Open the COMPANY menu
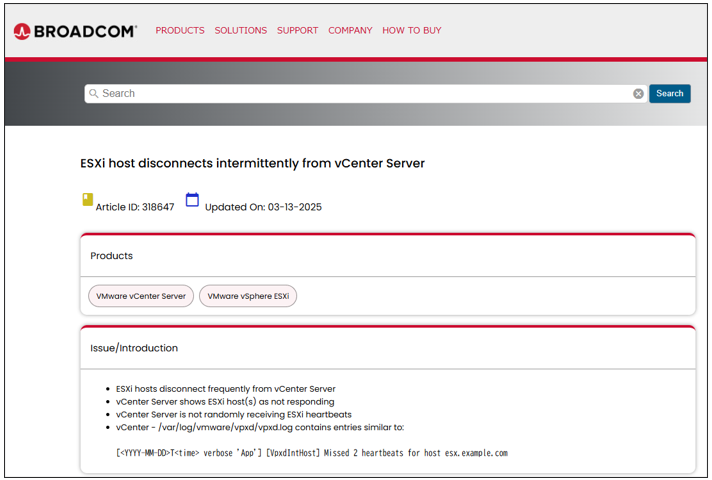The width and height of the screenshot is (712, 480). (350, 30)
